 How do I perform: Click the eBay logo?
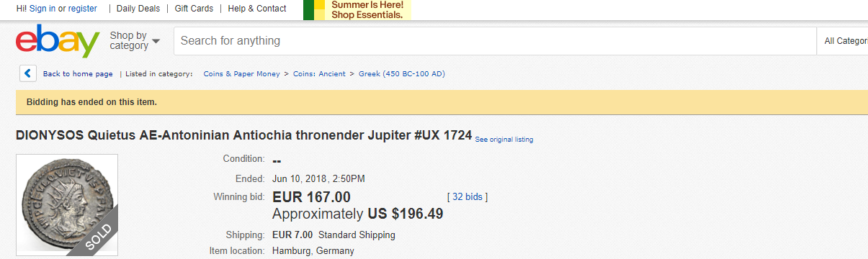point(58,42)
